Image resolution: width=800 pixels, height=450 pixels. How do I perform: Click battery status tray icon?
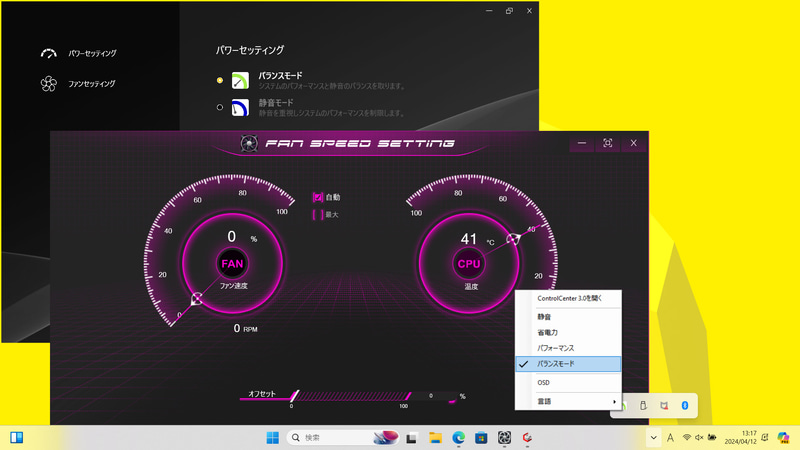[712, 437]
